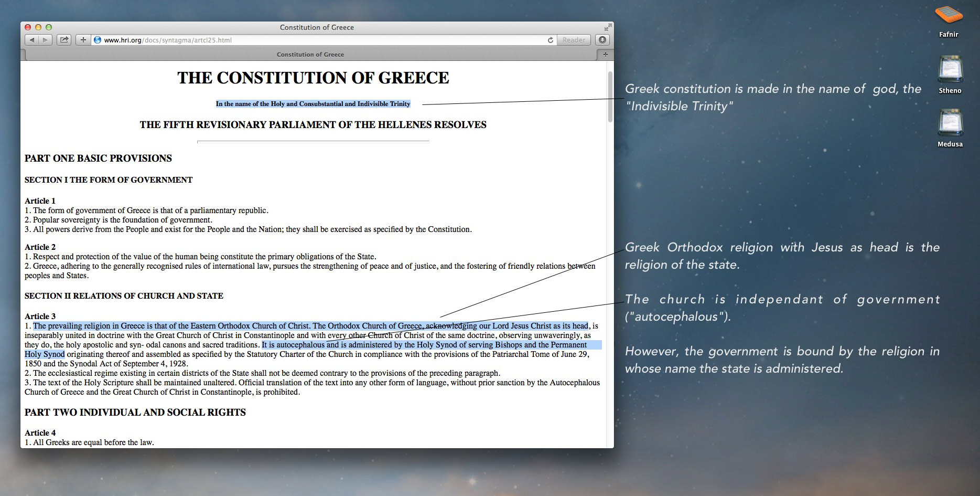
Task: Click 'SECTION II RELATIONS OF CHURCH AND STATE'
Action: point(124,296)
